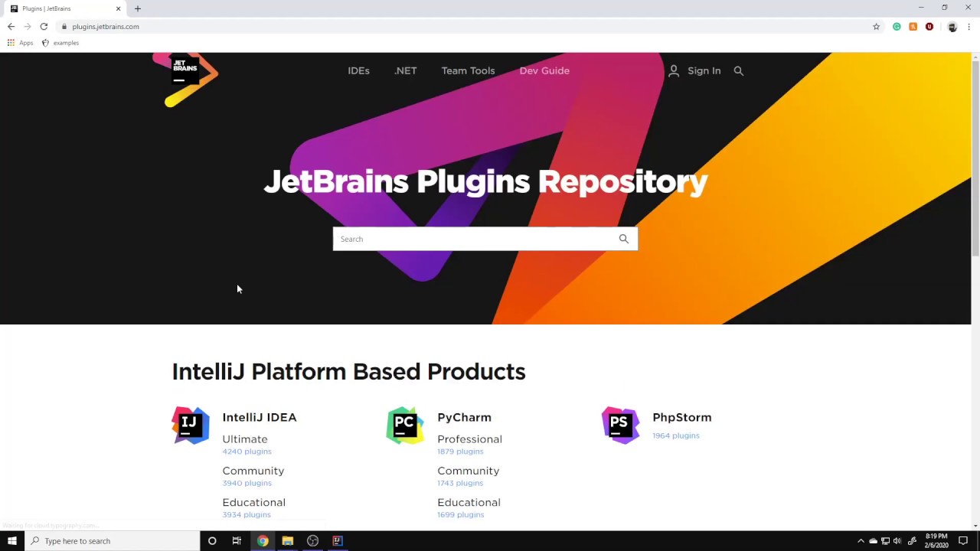Click the Sign In link
The width and height of the screenshot is (980, 551).
(x=704, y=70)
